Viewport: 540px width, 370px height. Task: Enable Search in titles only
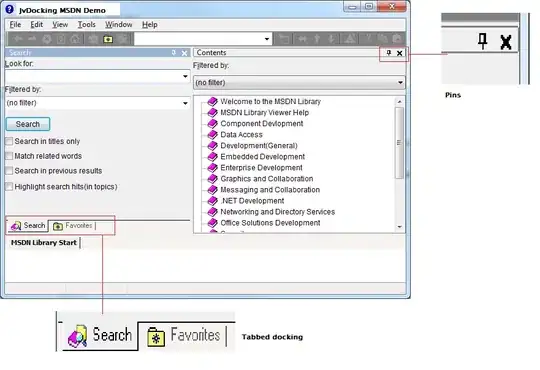[9, 141]
